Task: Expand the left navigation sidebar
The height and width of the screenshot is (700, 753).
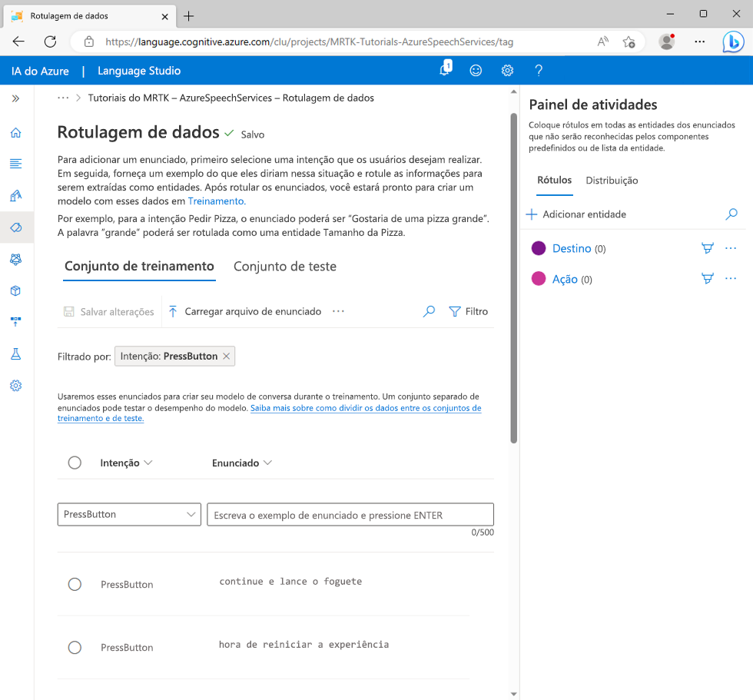Action: click(x=16, y=98)
